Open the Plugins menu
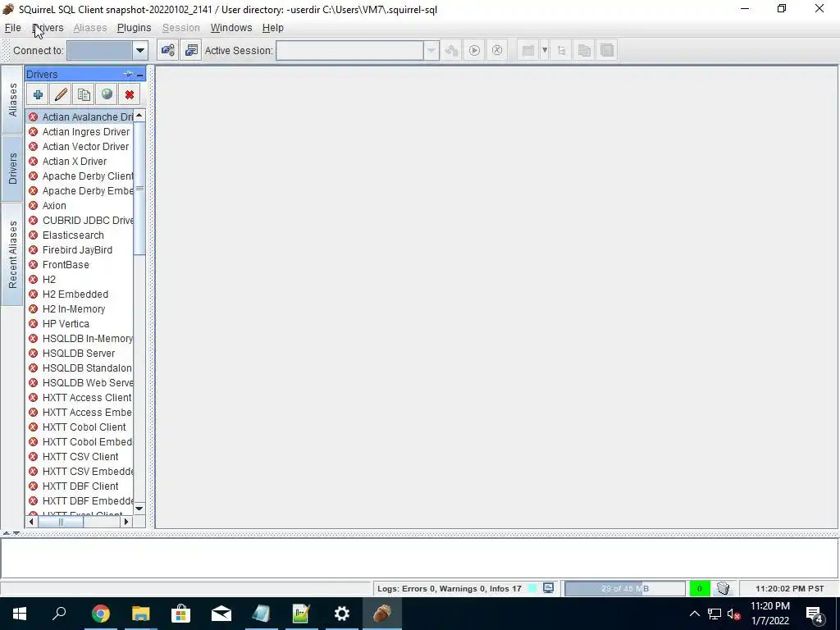This screenshot has width=840, height=630. (134, 28)
